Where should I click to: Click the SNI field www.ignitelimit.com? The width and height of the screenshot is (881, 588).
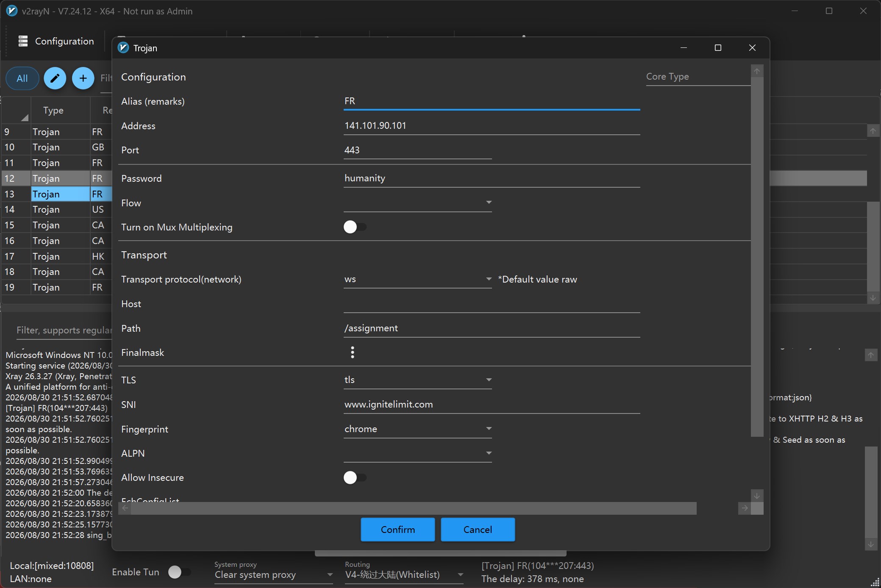[x=492, y=405]
